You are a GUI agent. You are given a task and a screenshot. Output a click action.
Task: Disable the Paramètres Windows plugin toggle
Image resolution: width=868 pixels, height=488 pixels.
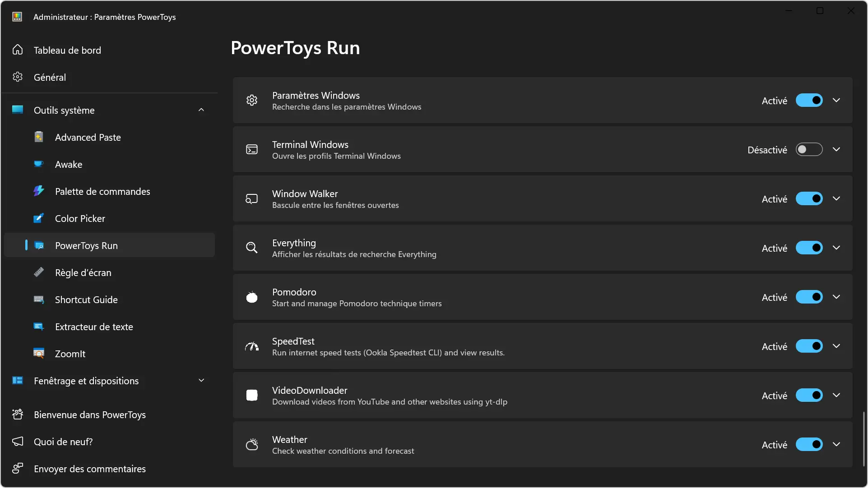pos(809,100)
